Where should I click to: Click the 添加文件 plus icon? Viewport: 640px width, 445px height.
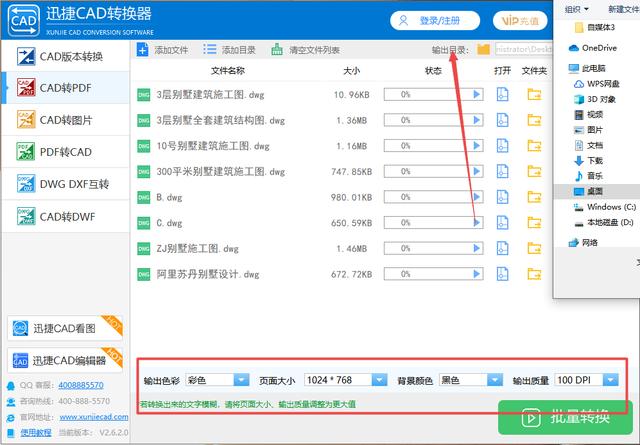pos(142,50)
